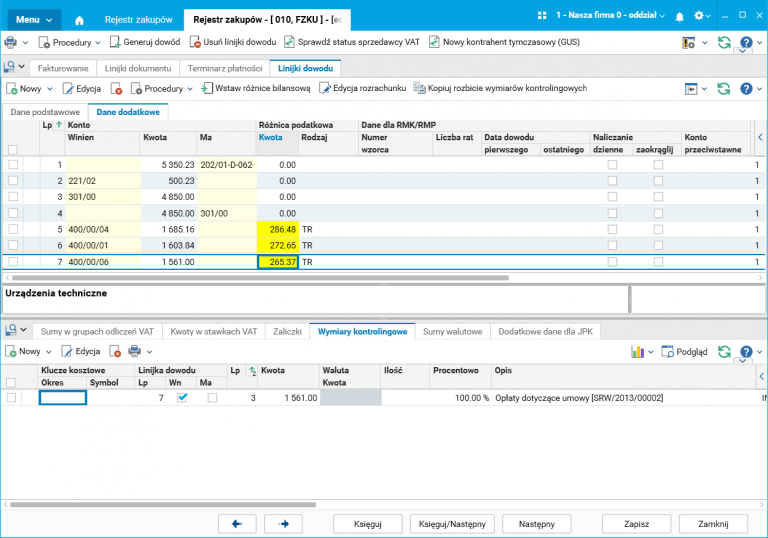Toggle checkbox for row 5 account 400/00/04
The height and width of the screenshot is (538, 768).
coord(12,229)
